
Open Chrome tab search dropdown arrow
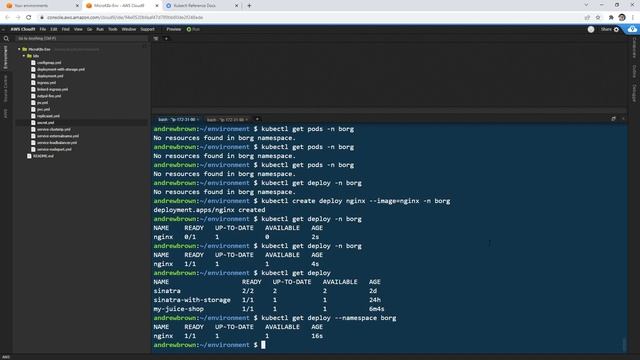586,5
